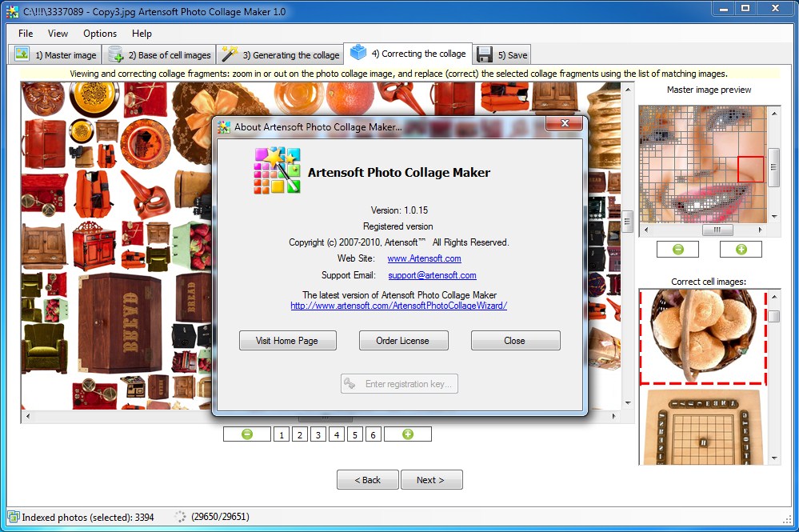
Task: Minimize the Photo Collage Maker window
Action: pos(724,9)
